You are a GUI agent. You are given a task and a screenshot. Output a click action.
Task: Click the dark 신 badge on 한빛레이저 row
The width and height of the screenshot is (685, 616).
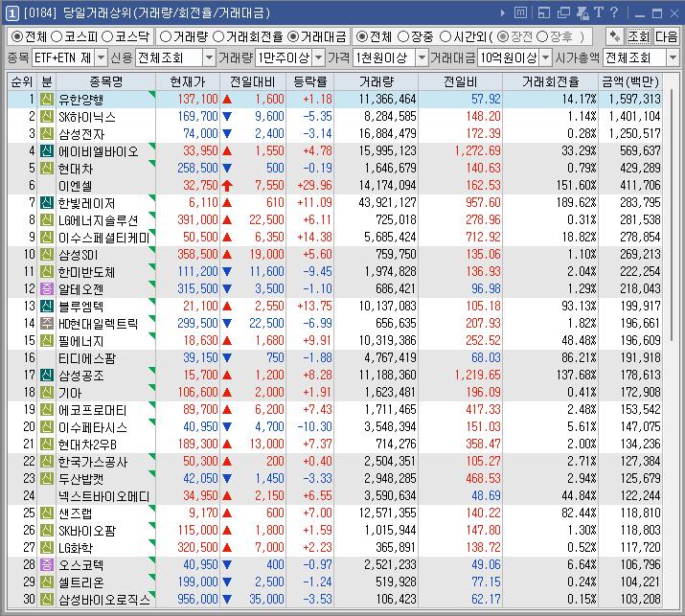pyautogui.click(x=47, y=203)
